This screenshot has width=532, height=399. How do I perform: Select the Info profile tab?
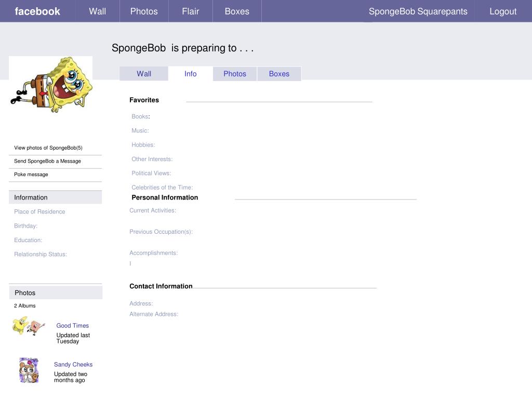(x=190, y=74)
